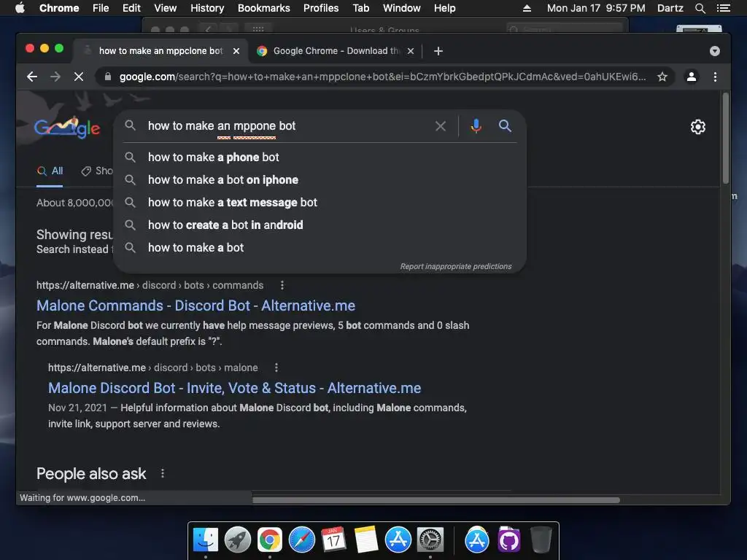747x560 pixels.
Task: Start voice search with microphone icon
Action: tap(476, 126)
